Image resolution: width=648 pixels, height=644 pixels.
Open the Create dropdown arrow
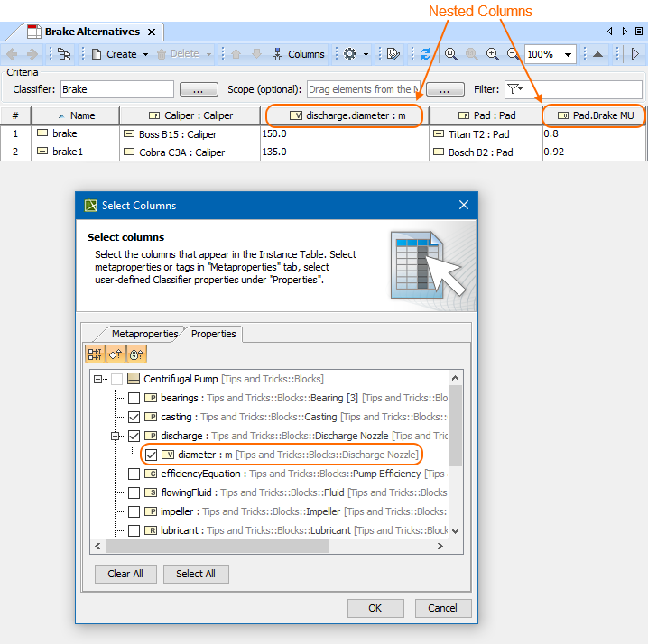tap(145, 54)
